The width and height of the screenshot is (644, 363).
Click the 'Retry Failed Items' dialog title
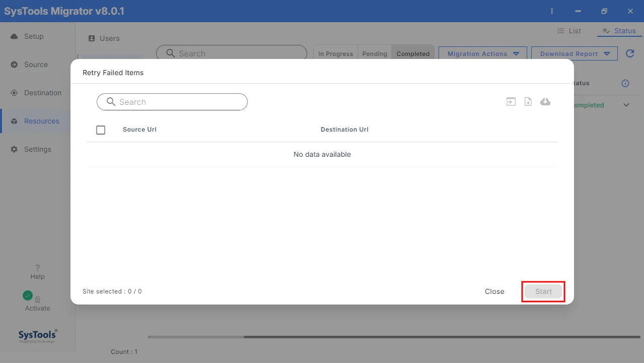(113, 73)
